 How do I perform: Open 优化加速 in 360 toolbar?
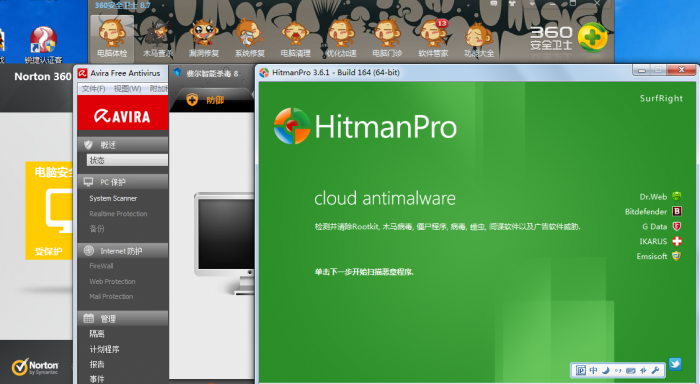point(341,38)
